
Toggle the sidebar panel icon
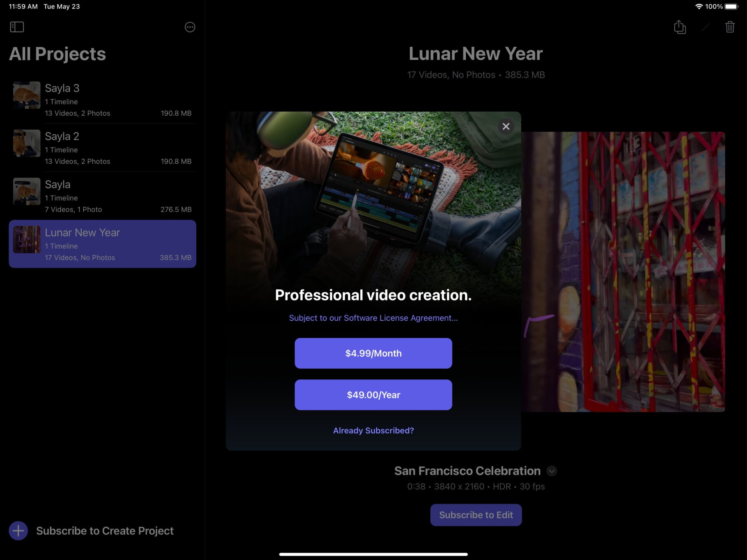click(x=17, y=27)
